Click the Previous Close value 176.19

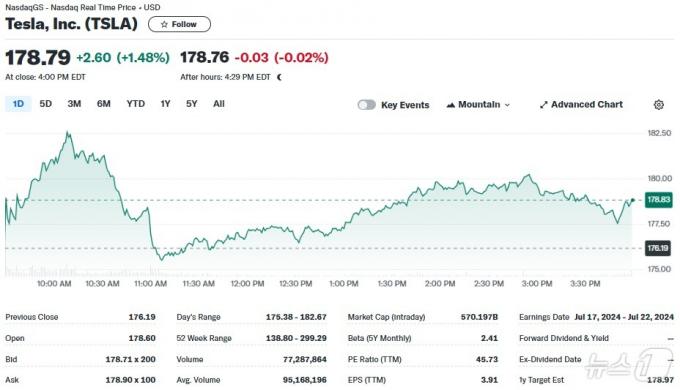pyautogui.click(x=142, y=317)
